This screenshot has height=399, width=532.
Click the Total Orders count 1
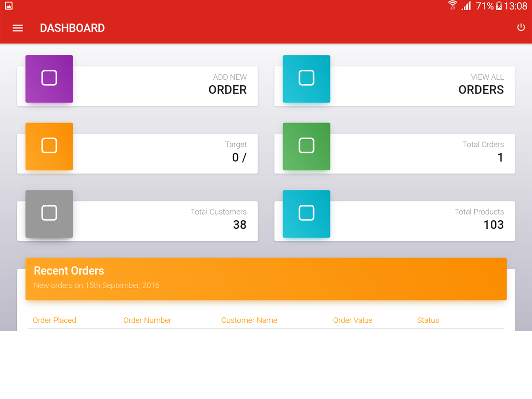pyautogui.click(x=500, y=157)
